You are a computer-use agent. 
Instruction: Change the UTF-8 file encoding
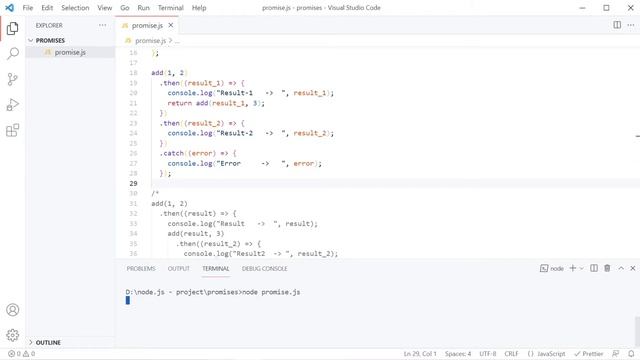[487, 354]
